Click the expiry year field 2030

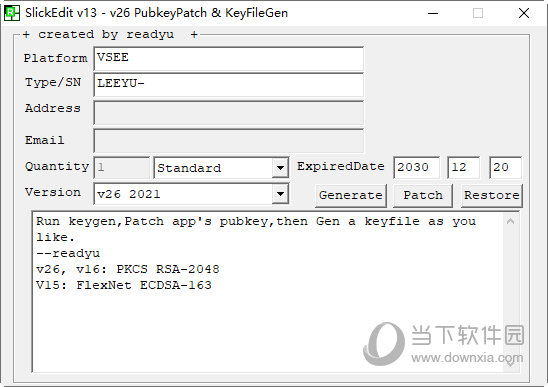pyautogui.click(x=416, y=167)
